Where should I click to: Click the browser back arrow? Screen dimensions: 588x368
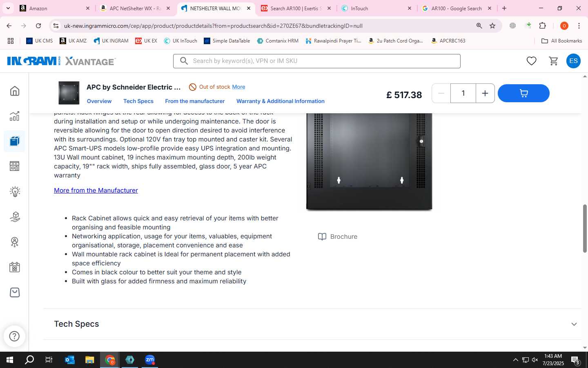pyautogui.click(x=9, y=26)
